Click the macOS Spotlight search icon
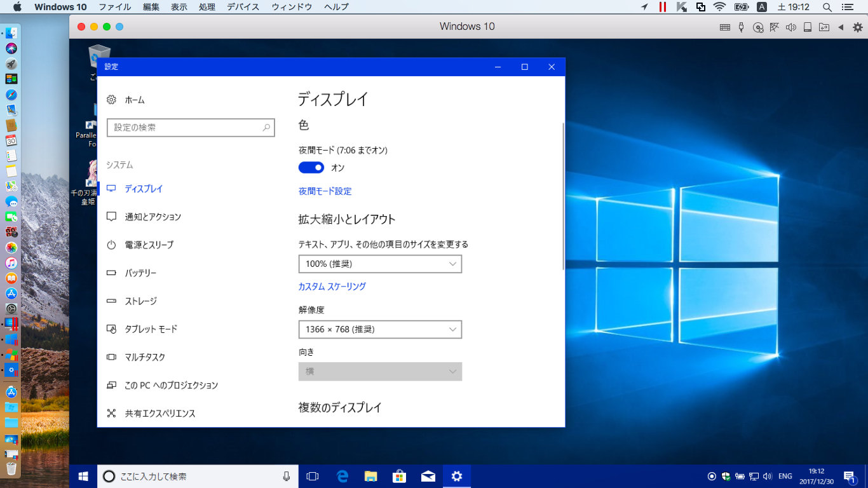The image size is (868, 488). click(827, 7)
